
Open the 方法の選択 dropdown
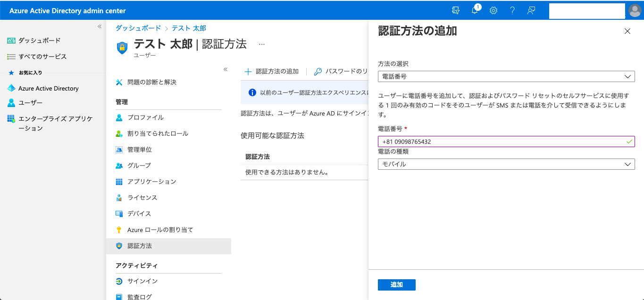pos(506,76)
